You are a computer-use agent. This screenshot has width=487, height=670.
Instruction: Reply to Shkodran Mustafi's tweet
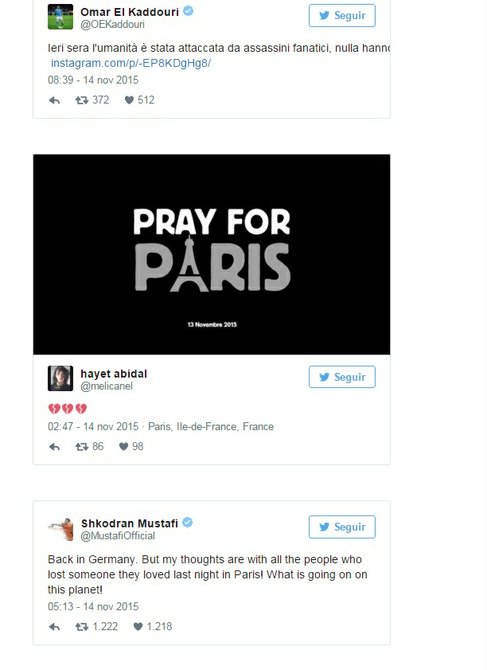tap(54, 627)
